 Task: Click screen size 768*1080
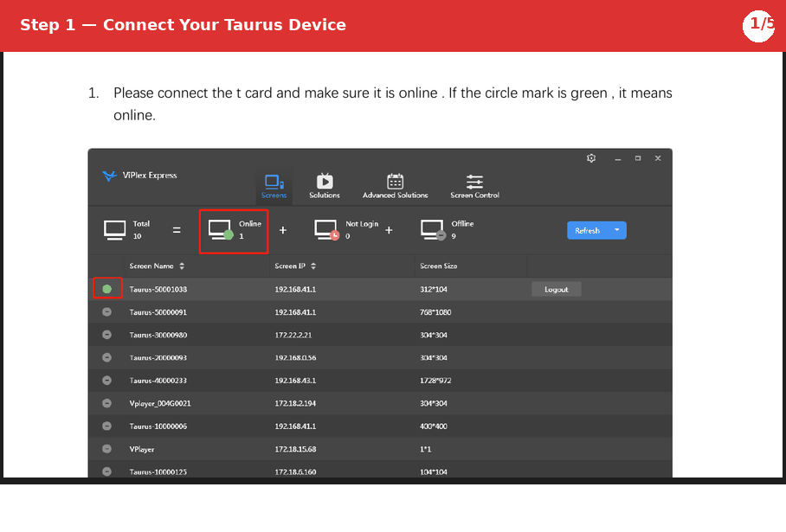tap(435, 312)
